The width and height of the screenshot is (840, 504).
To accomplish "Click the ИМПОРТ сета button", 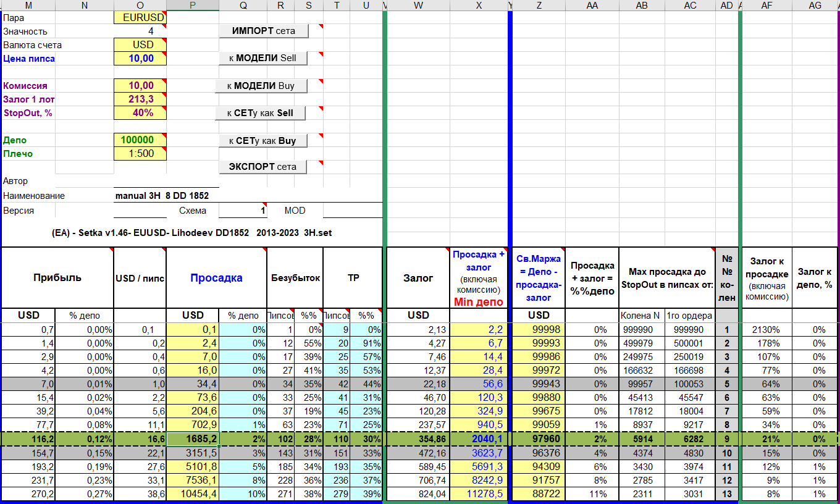I will [263, 31].
